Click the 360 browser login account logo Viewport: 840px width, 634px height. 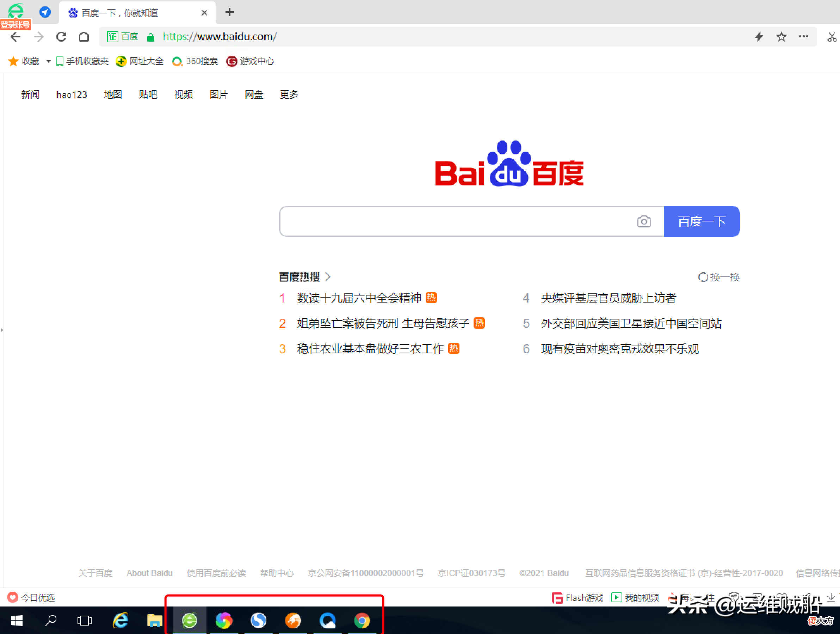[16, 11]
